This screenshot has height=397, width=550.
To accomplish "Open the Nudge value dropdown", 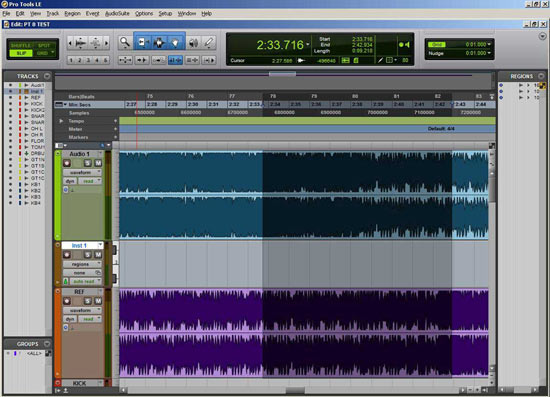I will [489, 53].
